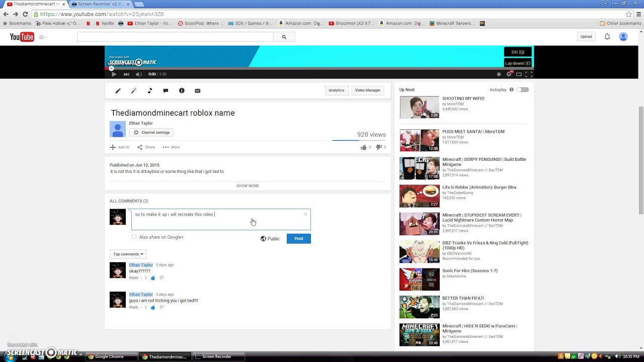
Task: Click the Add to plus button
Action: (120, 147)
